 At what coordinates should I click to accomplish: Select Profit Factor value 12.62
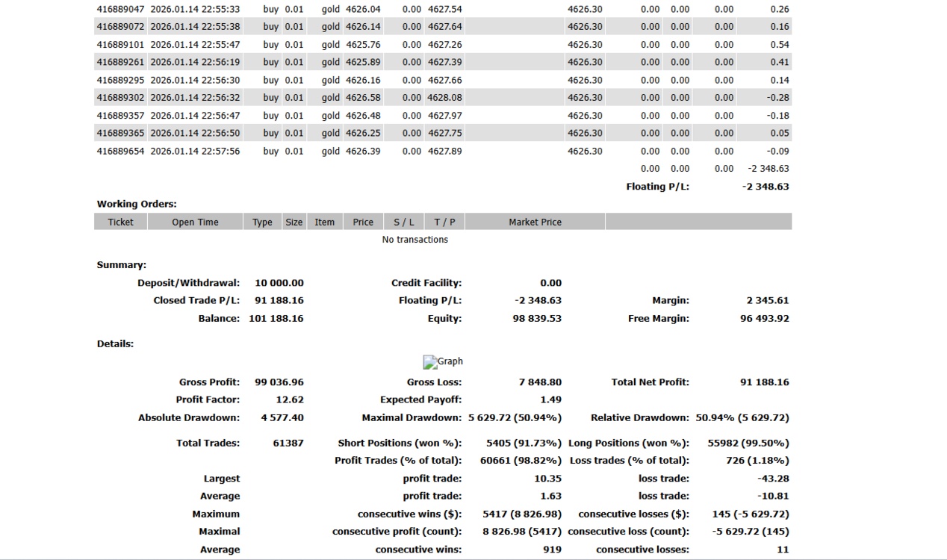[290, 399]
